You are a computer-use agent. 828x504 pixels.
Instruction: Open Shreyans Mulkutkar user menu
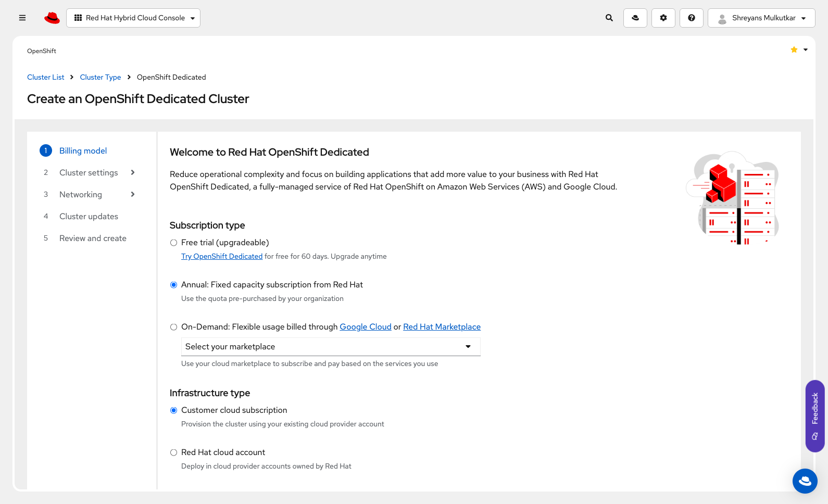coord(761,18)
